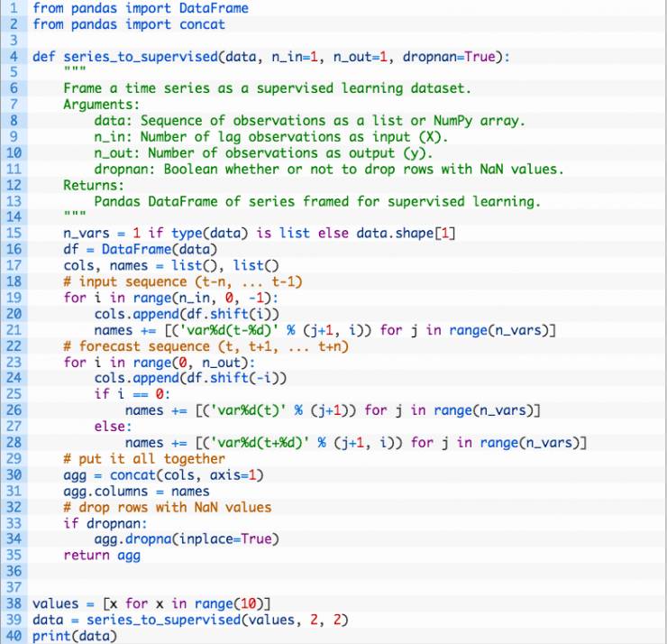Click 'values = [x for x in range(10)]' line
The image size is (667, 644).
(x=151, y=604)
